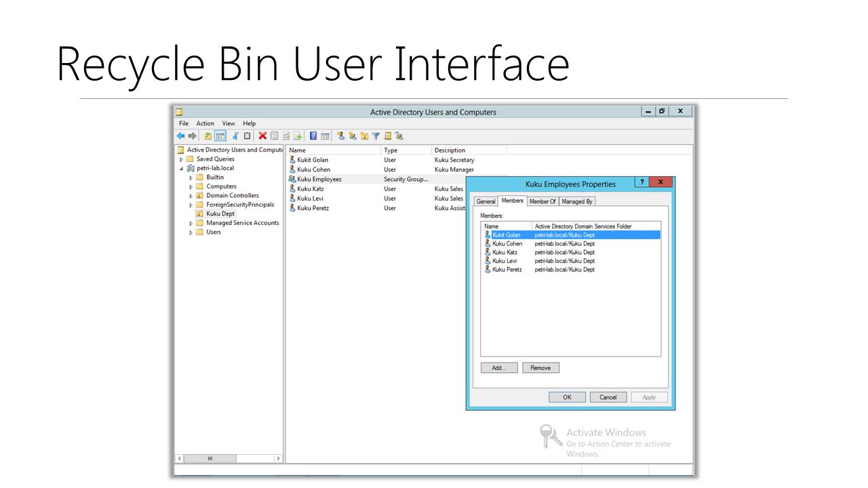Toggle the Show/Hide Console Tree icon
The width and height of the screenshot is (868, 488).
220,136
